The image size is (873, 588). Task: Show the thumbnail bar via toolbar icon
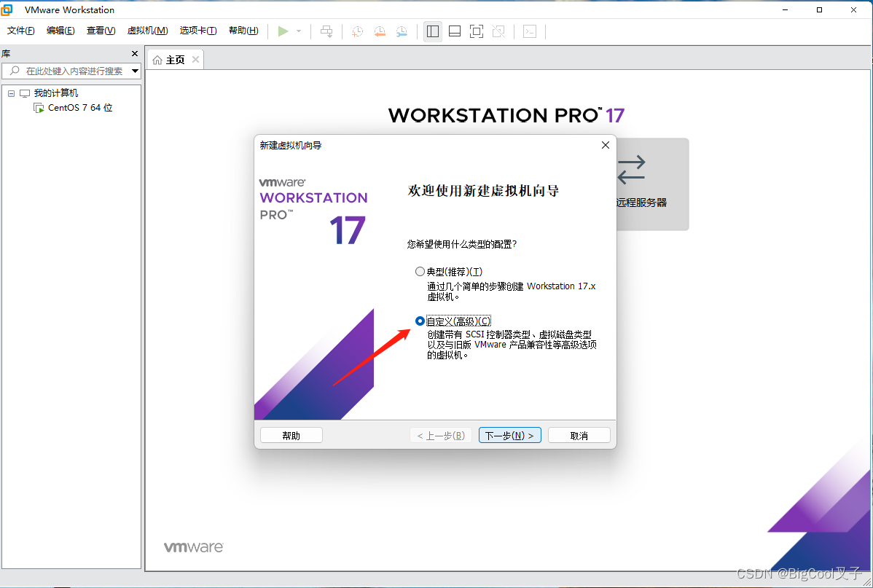pos(454,31)
